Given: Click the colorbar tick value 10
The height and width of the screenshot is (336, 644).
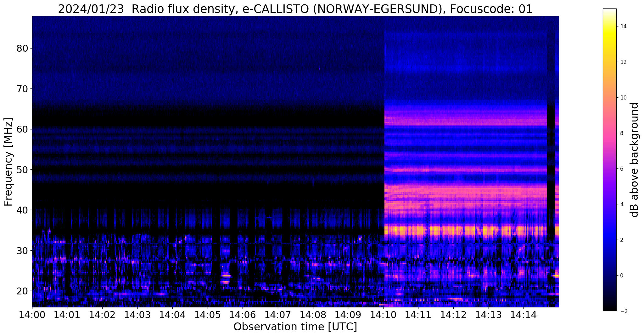Looking at the screenshot, I should [623, 98].
